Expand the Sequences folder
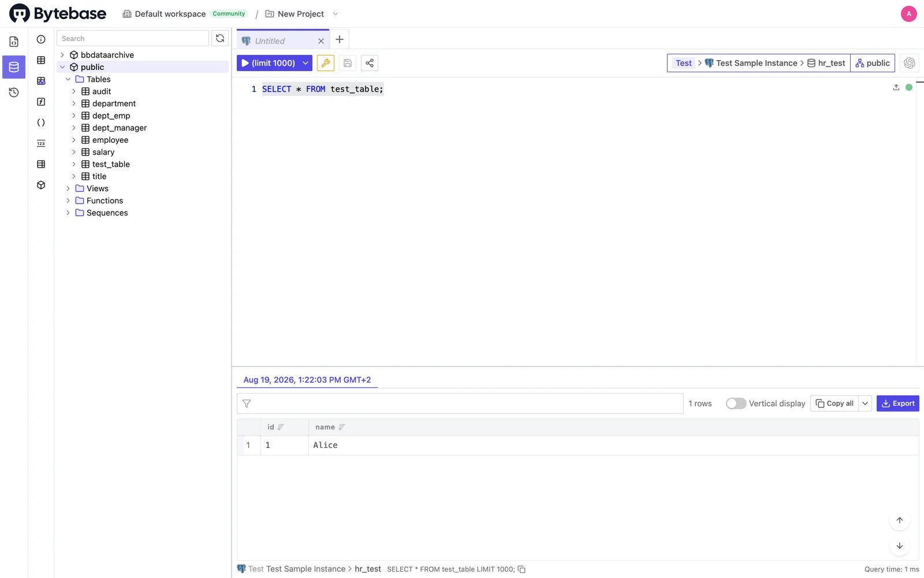Image resolution: width=924 pixels, height=578 pixels. (x=68, y=213)
